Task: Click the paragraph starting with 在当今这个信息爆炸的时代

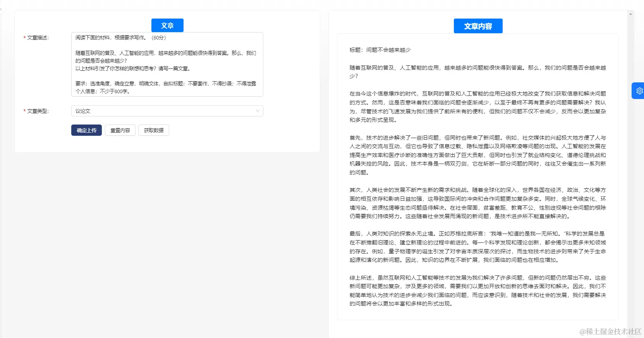Action: (478, 107)
